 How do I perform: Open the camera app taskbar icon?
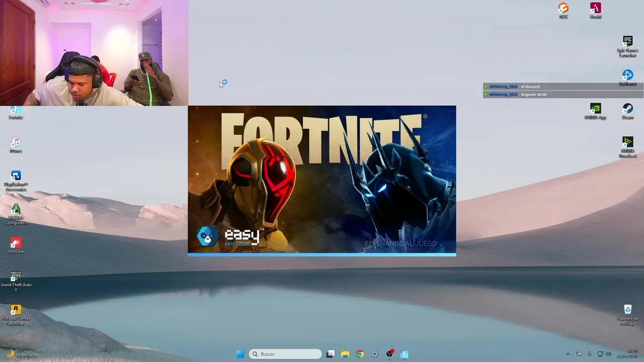375,354
